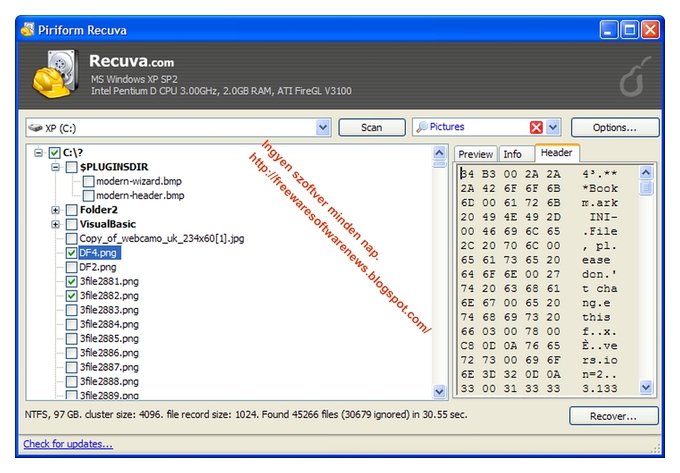
Task: Collapse the $PLUGINSDIR tree node
Action: 56,167
